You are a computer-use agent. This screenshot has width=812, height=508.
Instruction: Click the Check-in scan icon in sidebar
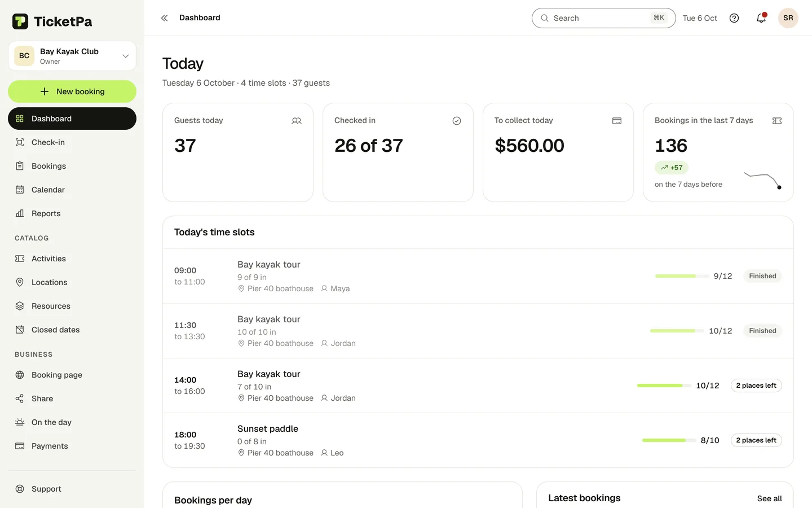coord(20,142)
